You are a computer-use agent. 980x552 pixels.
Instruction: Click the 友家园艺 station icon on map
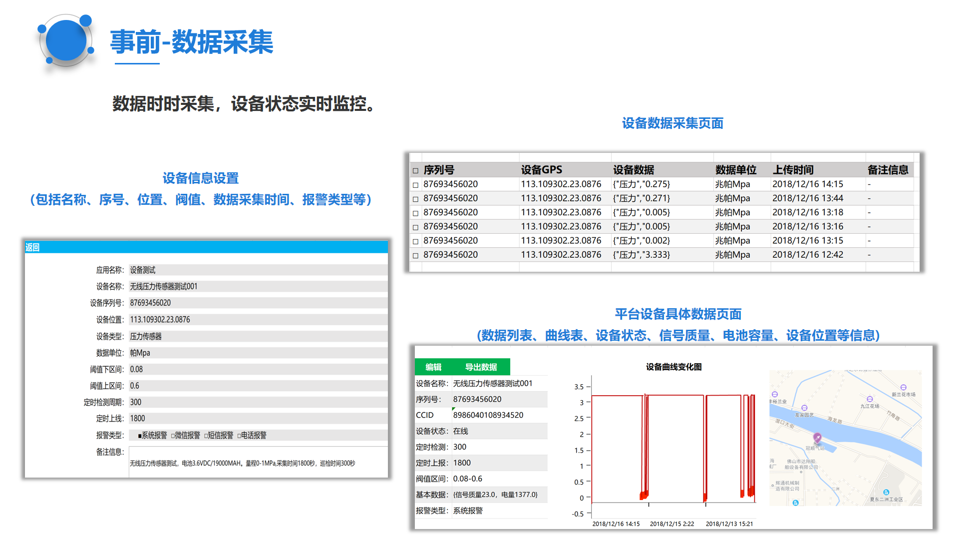(804, 408)
